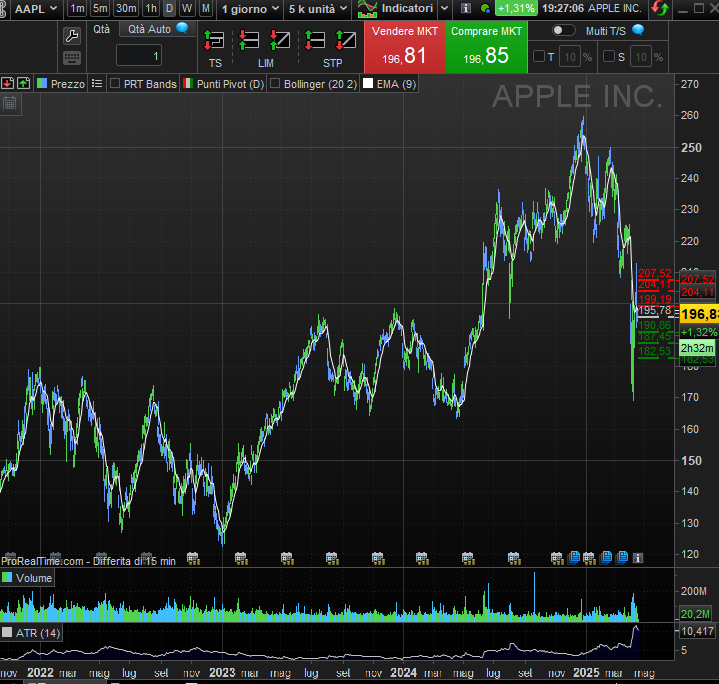
Task: Toggle the Multi T/S switch
Action: (x=564, y=30)
